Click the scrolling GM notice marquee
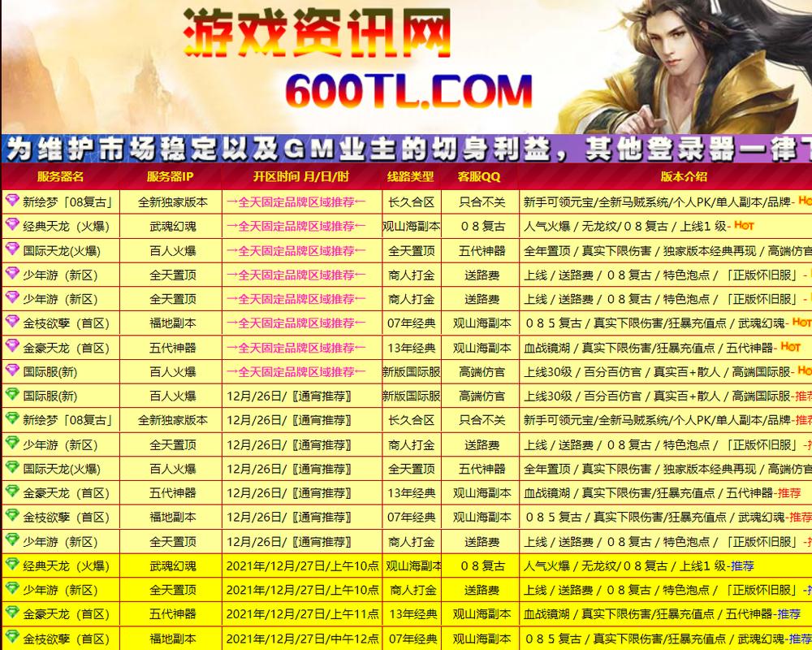This screenshot has height=650, width=812. tap(407, 149)
